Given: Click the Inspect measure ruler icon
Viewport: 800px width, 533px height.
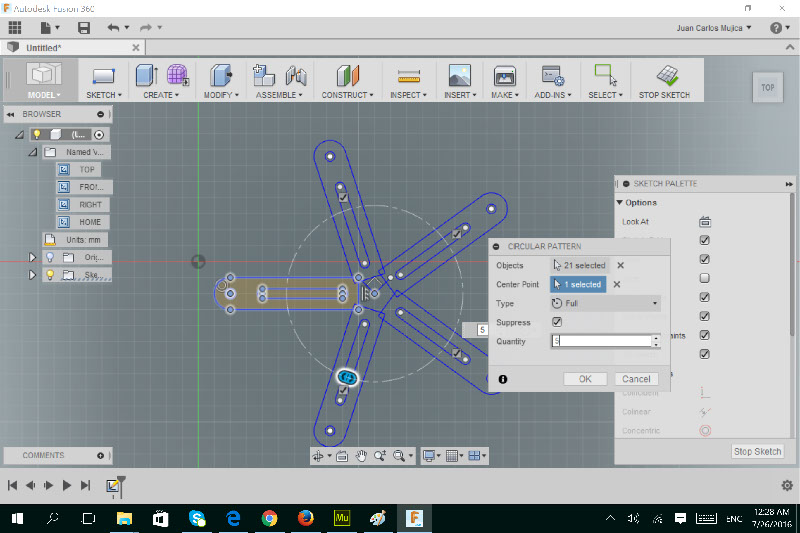Looking at the screenshot, I should coord(409,77).
